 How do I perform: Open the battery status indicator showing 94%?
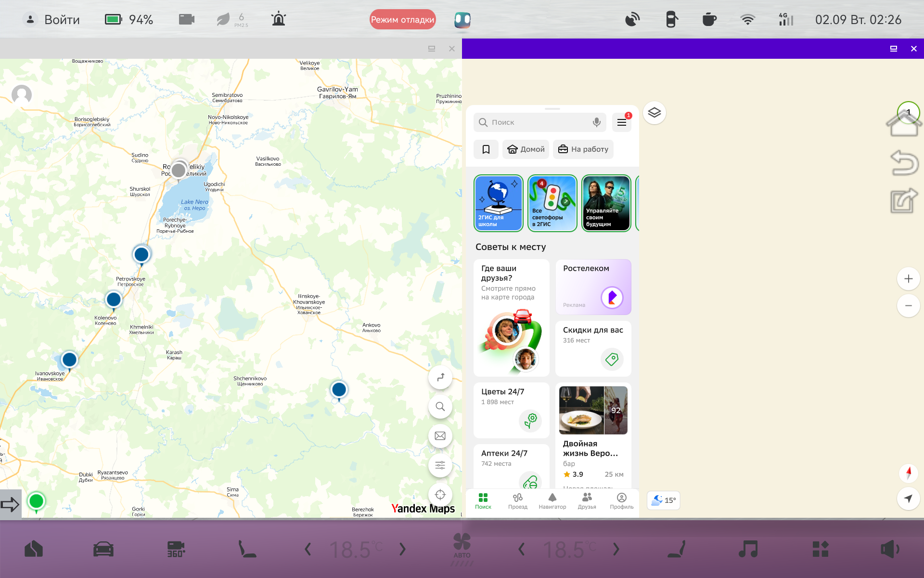(x=129, y=20)
